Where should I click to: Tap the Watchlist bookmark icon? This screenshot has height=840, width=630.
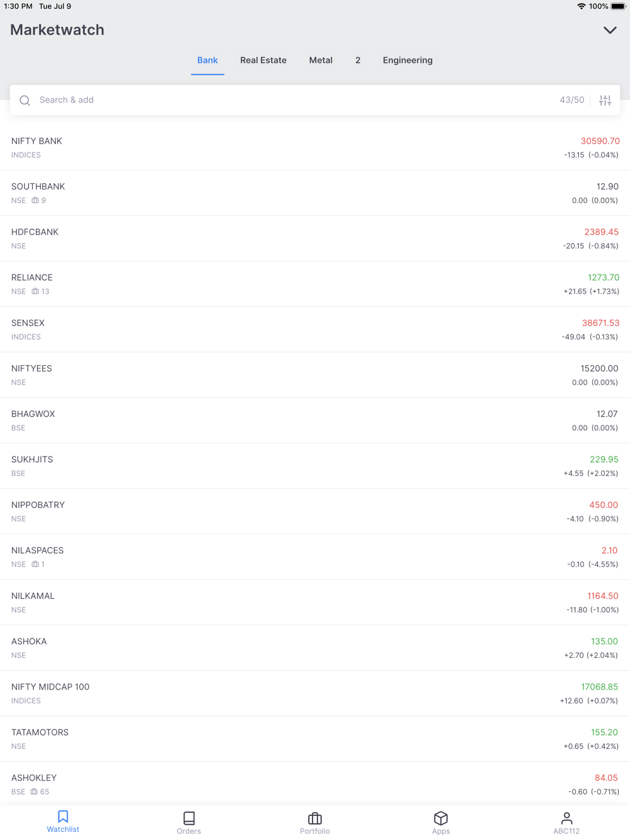click(63, 817)
